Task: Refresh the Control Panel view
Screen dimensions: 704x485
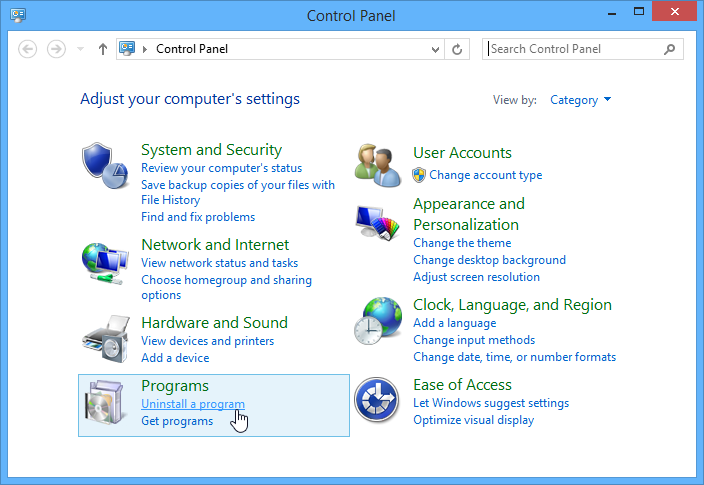Action: click(x=457, y=49)
